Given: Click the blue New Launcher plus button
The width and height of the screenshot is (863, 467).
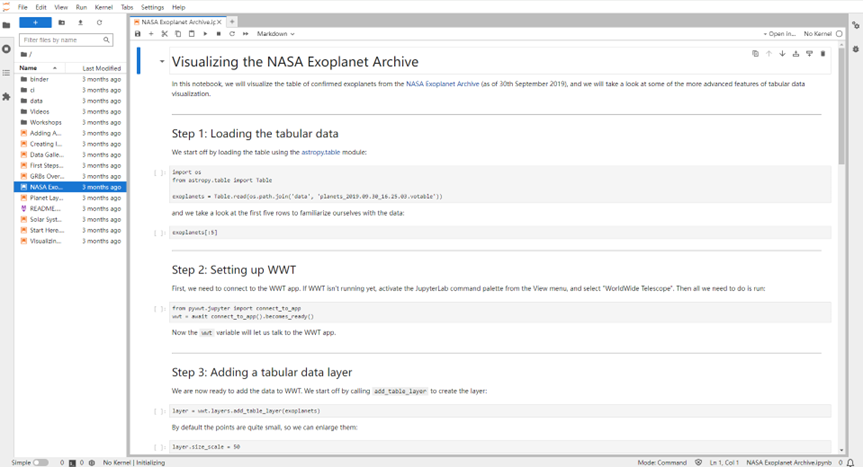Looking at the screenshot, I should [35, 23].
